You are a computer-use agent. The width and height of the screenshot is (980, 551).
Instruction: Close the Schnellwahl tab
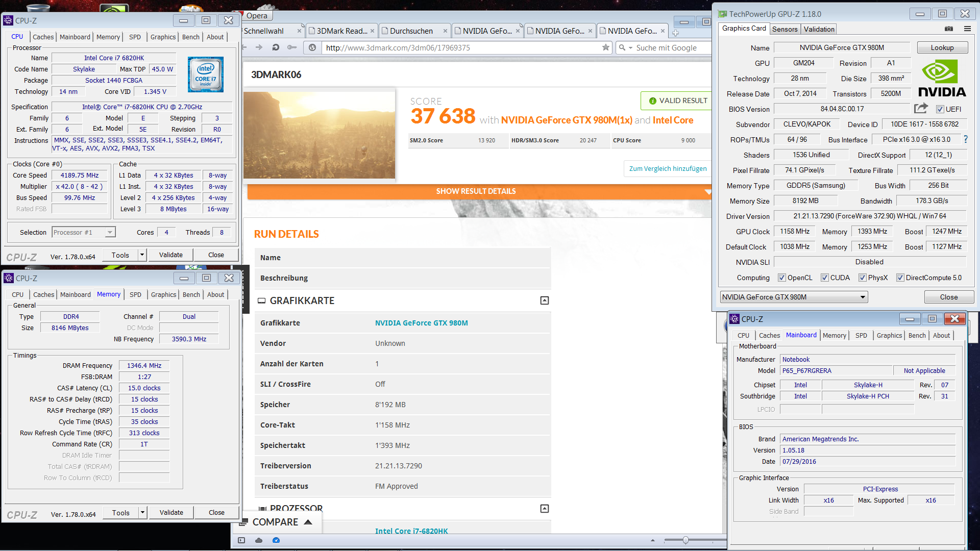(299, 31)
